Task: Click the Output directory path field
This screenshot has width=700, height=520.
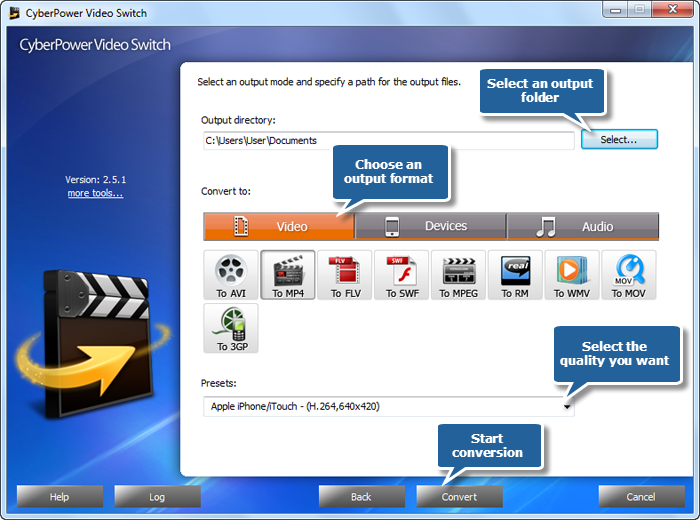Action: pyautogui.click(x=389, y=141)
